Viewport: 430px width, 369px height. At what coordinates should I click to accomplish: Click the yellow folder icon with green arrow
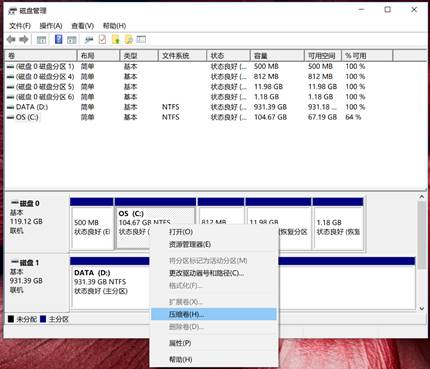[x=116, y=40]
